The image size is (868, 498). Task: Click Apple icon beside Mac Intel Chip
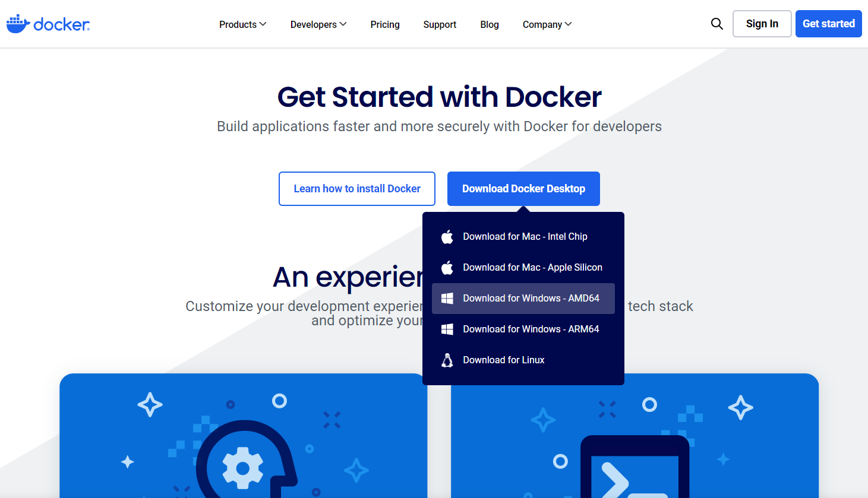(447, 237)
